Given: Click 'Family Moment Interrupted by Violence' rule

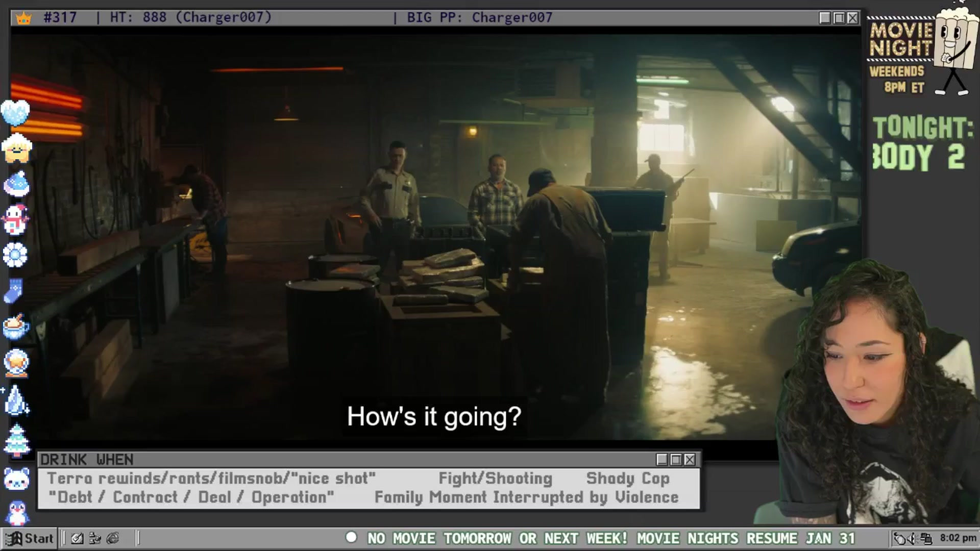Looking at the screenshot, I should tap(527, 497).
